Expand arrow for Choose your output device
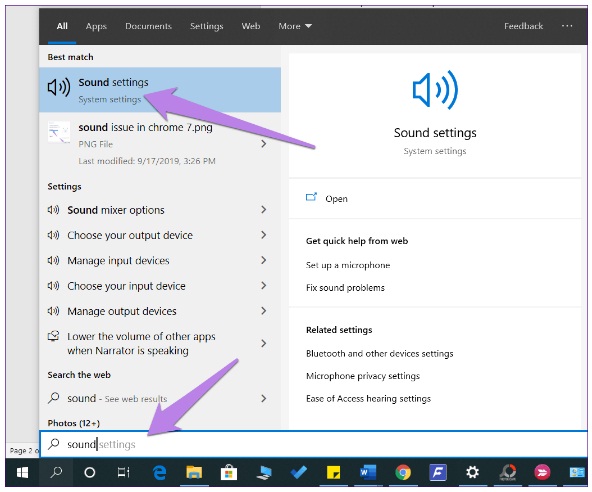592x492 pixels. (264, 235)
